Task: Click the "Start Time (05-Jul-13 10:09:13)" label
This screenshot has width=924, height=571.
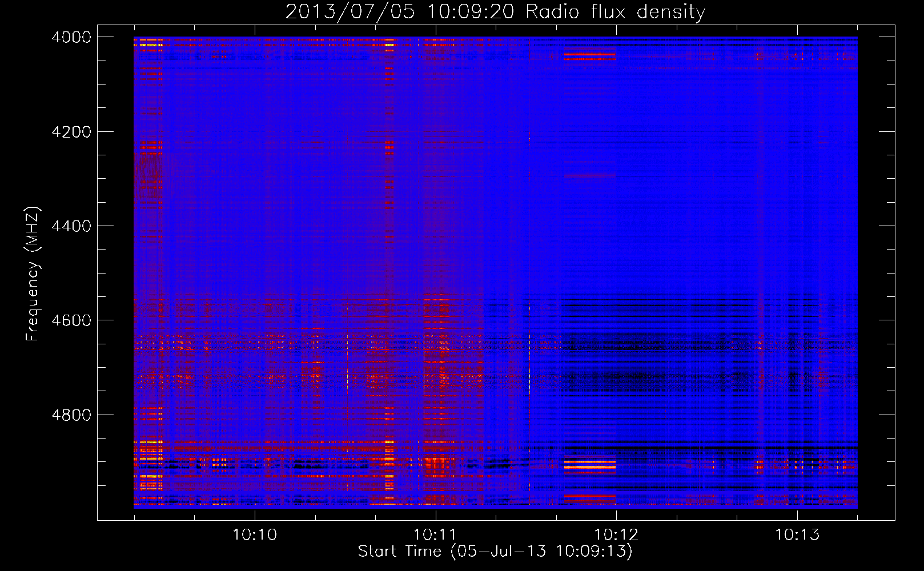Action: tap(495, 552)
